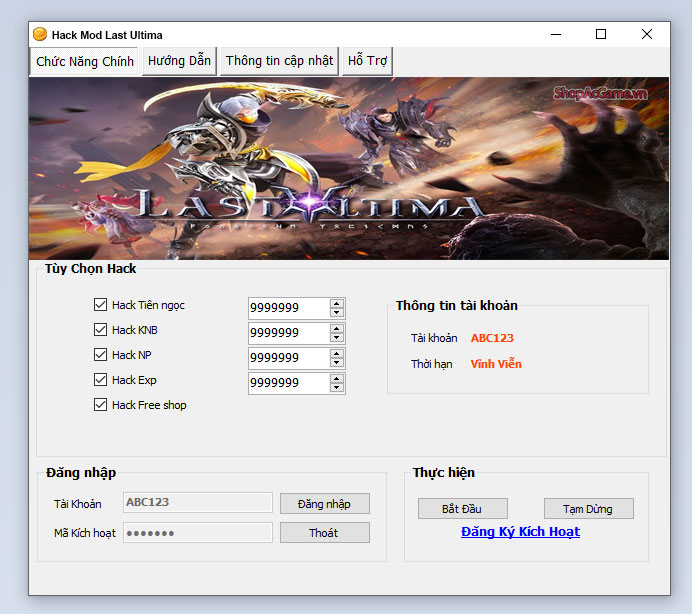The image size is (693, 616).
Task: Minimize the Hack Mod Last Ultima window
Action: 556,34
